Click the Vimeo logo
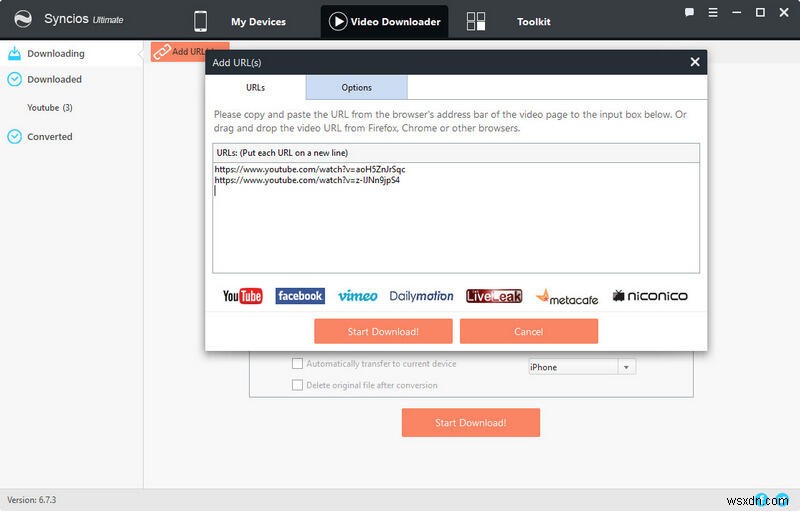Screen dimensions: 800x511 (357, 296)
